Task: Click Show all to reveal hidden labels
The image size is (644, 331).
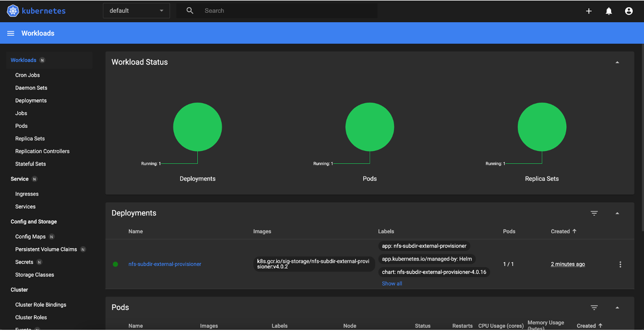Action: (392, 283)
